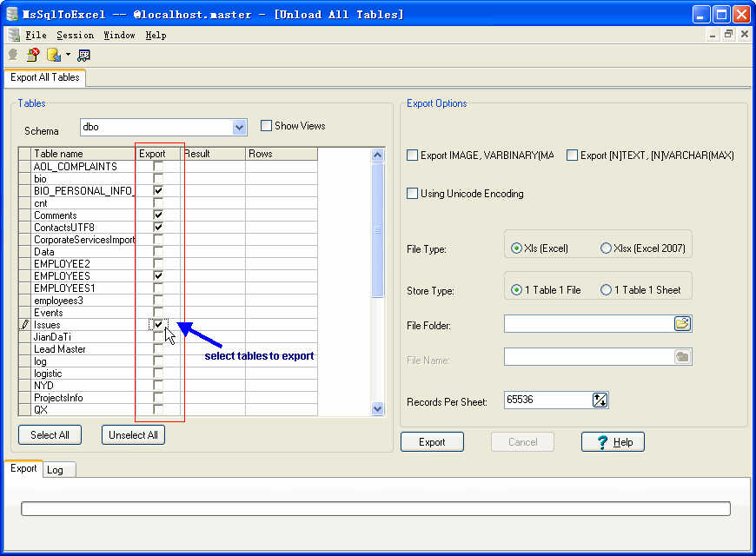Screen dimensions: 756x556
Task: Select the Export bottom tab
Action: [x=23, y=468]
